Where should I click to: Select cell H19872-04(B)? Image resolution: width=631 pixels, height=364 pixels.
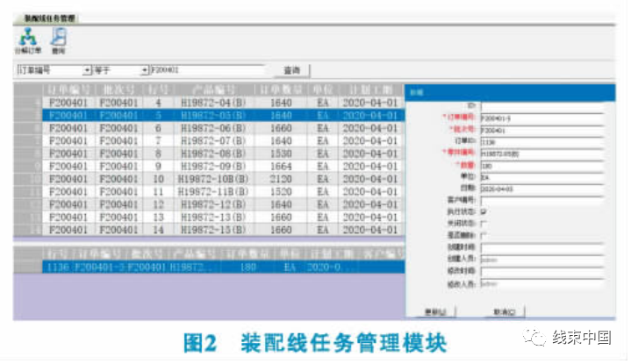coord(213,103)
